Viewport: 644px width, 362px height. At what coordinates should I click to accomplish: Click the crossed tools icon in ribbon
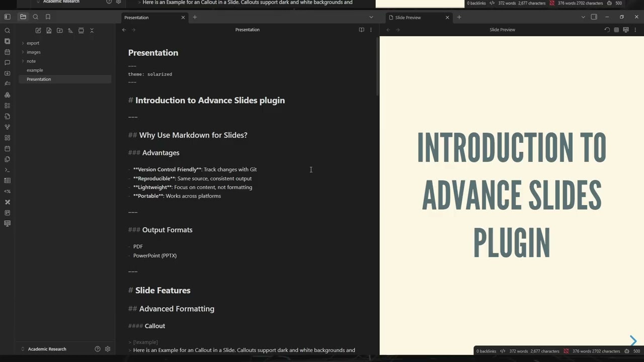click(7, 202)
